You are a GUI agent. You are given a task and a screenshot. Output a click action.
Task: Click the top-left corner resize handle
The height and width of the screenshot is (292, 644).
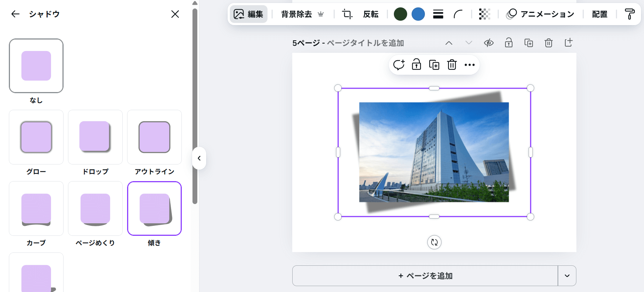338,88
